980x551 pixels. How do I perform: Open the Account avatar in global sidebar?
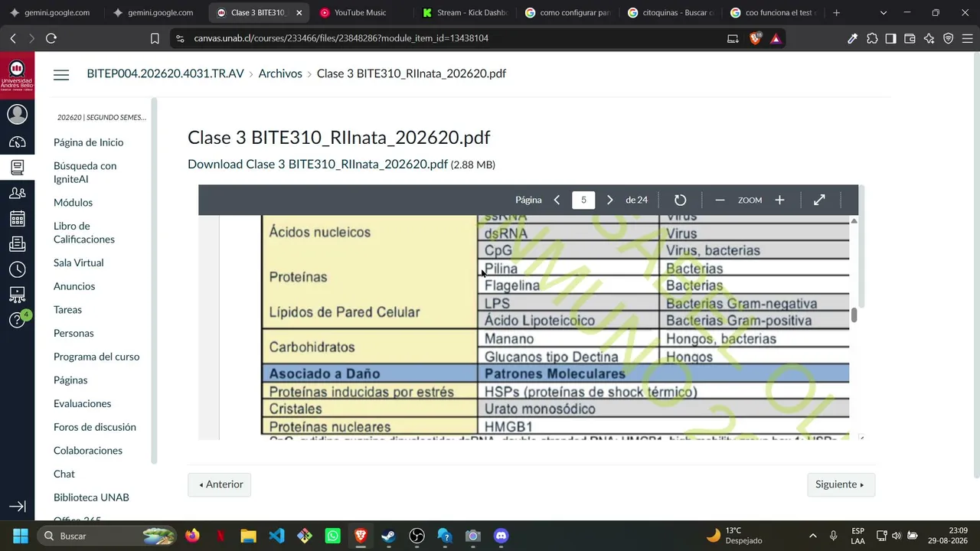click(x=17, y=114)
